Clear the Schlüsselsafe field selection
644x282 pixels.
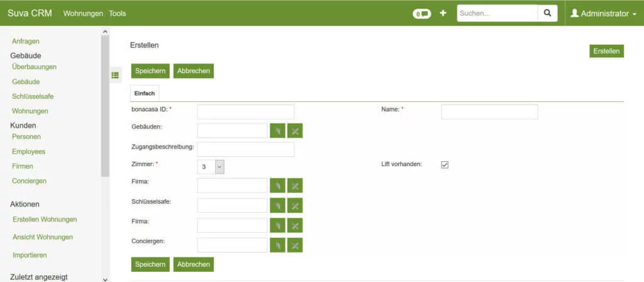coord(295,205)
